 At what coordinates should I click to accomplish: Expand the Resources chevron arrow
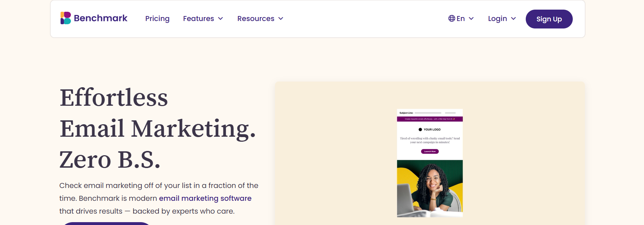[281, 19]
